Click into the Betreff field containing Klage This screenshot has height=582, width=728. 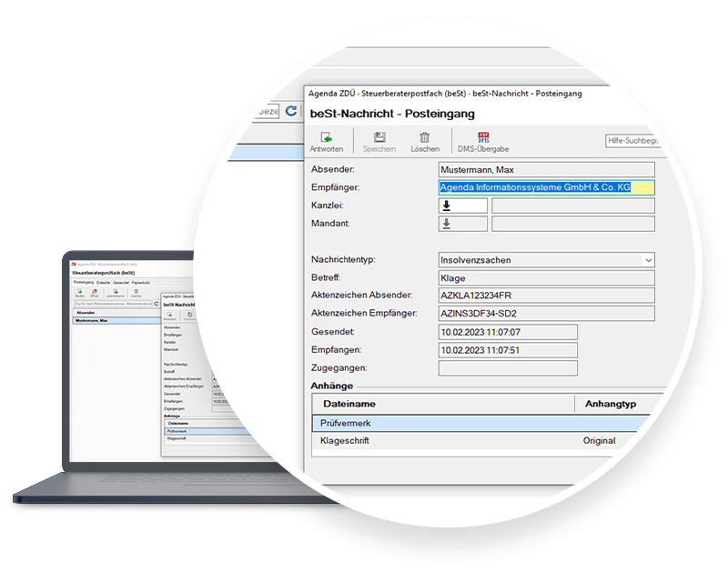coord(546,277)
